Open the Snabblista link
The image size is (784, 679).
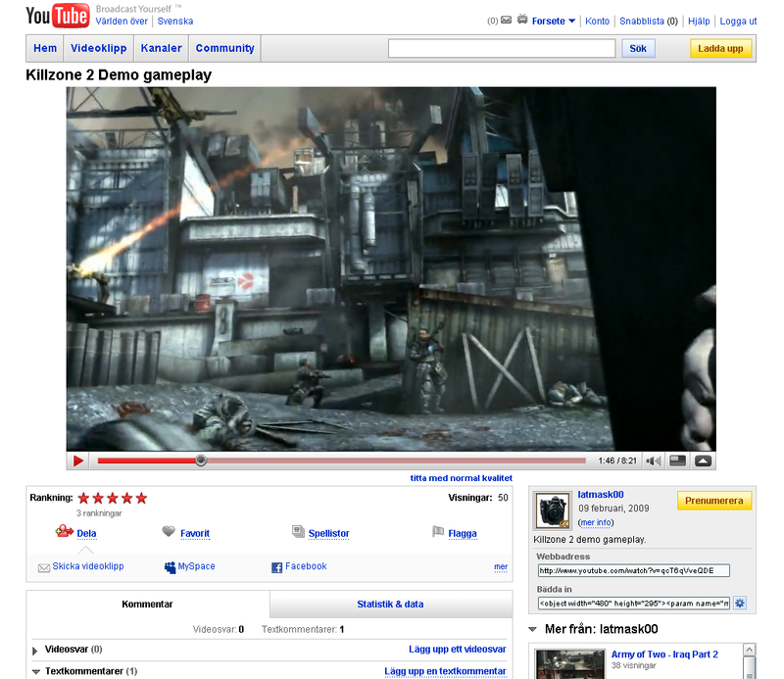(x=642, y=21)
